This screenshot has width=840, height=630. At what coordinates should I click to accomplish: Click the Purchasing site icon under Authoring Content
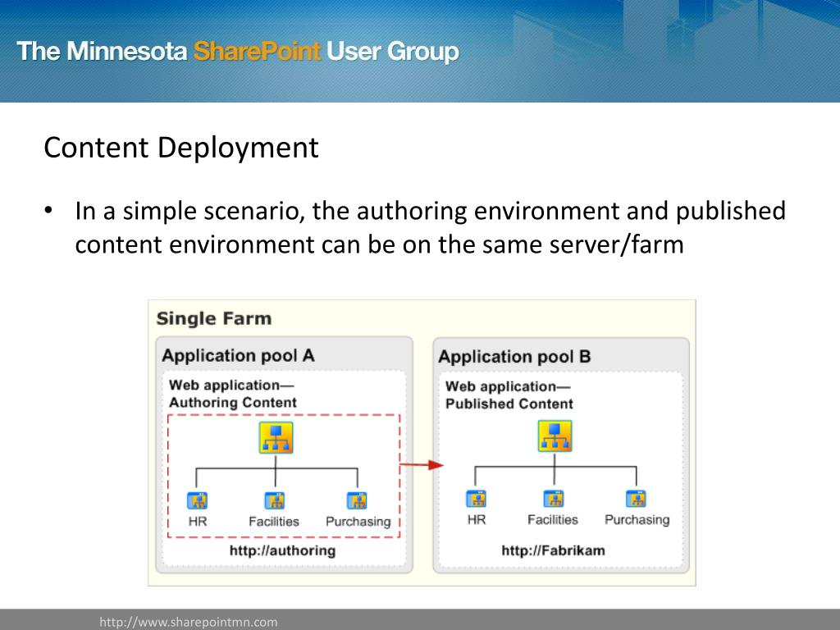click(x=358, y=501)
